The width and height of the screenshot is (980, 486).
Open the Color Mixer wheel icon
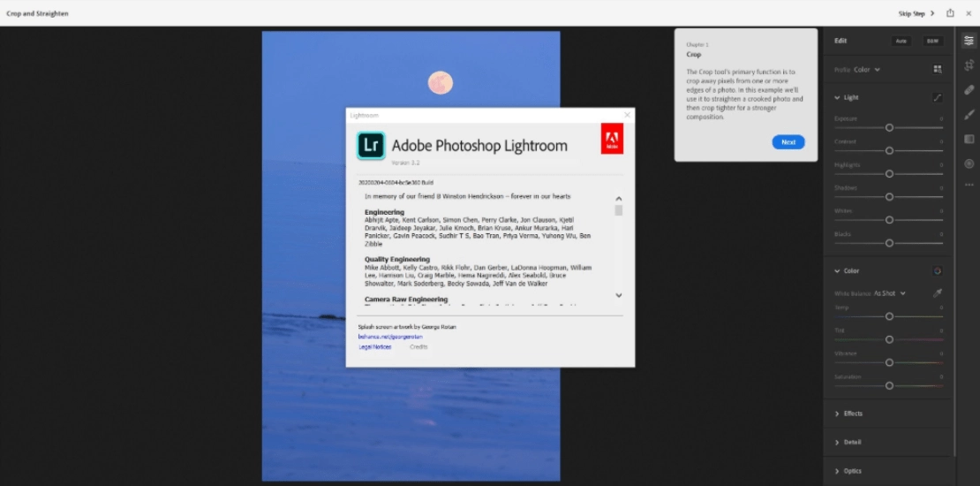tap(937, 270)
